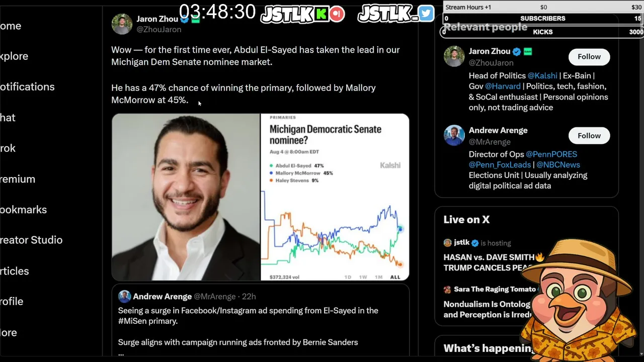644x362 pixels.
Task: Click Andrew Arenge avatar in quoted tweet
Action: click(124, 296)
